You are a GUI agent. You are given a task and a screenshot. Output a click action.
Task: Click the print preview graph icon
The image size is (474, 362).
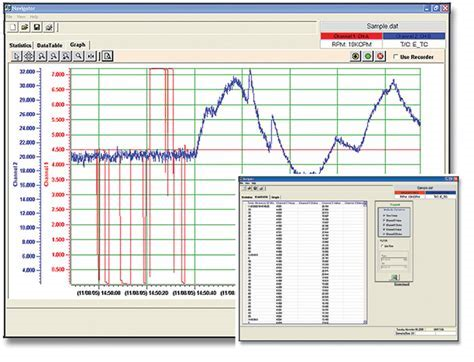[107, 56]
